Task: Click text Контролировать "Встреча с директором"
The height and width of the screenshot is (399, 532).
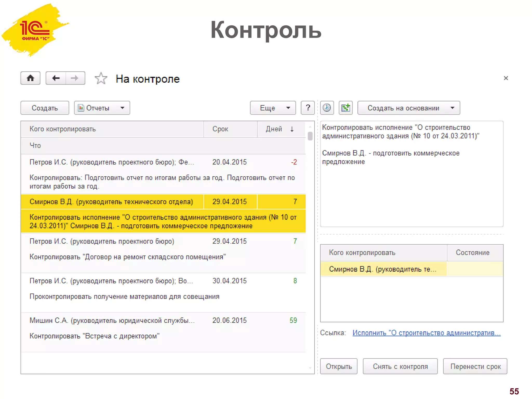Action: tap(95, 336)
